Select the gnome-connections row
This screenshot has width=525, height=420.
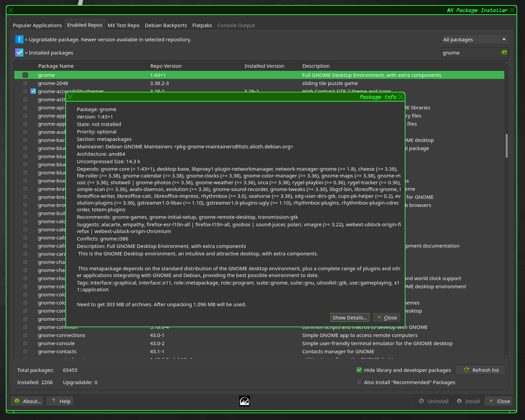pyautogui.click(x=259, y=335)
